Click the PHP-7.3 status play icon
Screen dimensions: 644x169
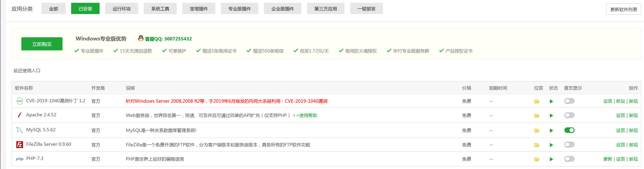pos(551,159)
